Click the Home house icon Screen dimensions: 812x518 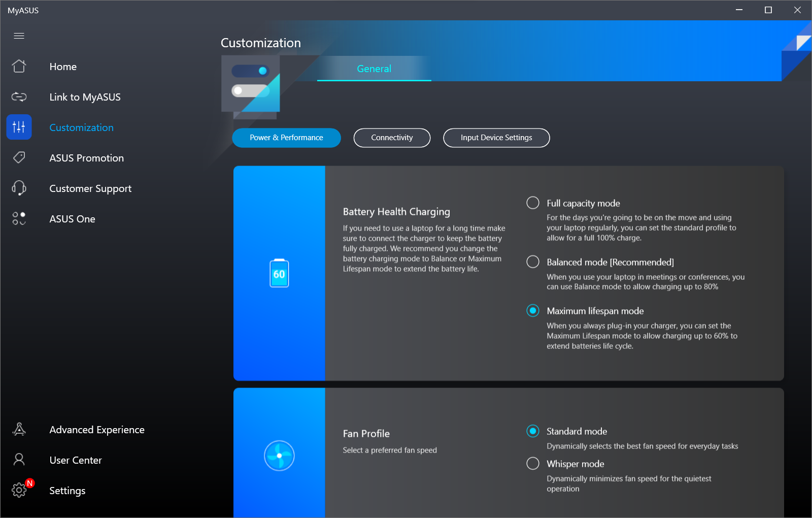tap(19, 66)
